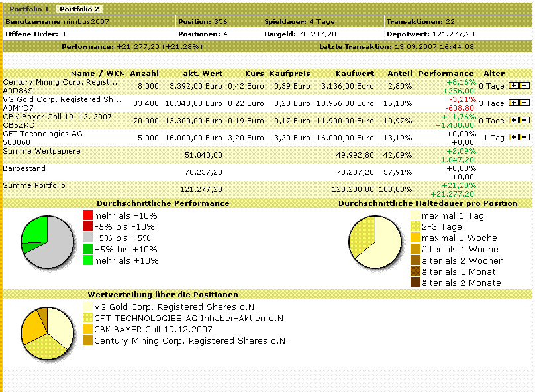Viewport: 535px width, 392px height.
Task: Click plus icon for GFT Technologies AG row
Action: click(513, 138)
